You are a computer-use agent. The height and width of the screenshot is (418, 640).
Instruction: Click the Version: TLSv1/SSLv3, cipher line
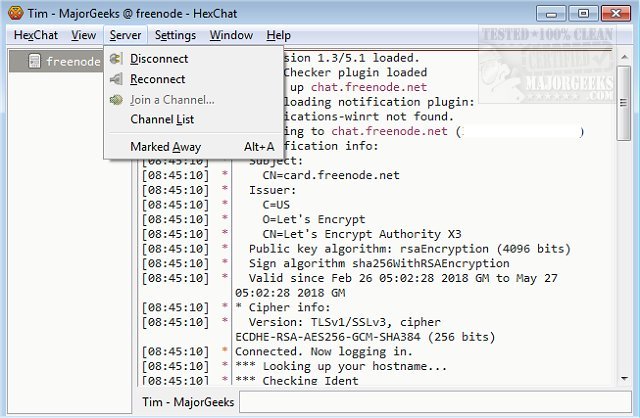344,322
